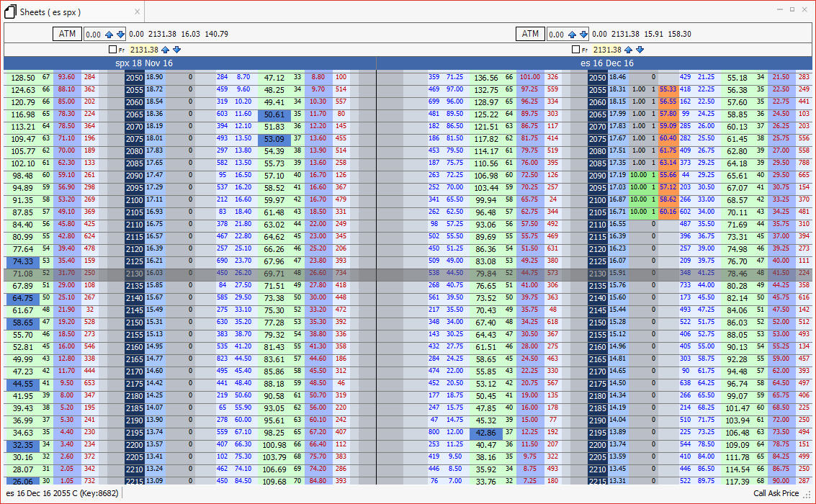816x504 pixels.
Task: Click the Call Ask Price status label
Action: coord(776,493)
